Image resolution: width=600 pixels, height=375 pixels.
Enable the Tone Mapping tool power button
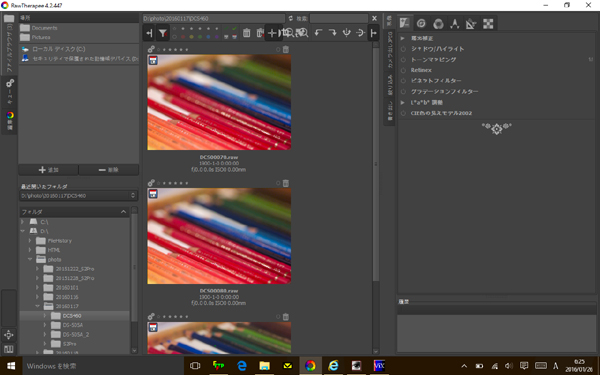pyautogui.click(x=403, y=60)
